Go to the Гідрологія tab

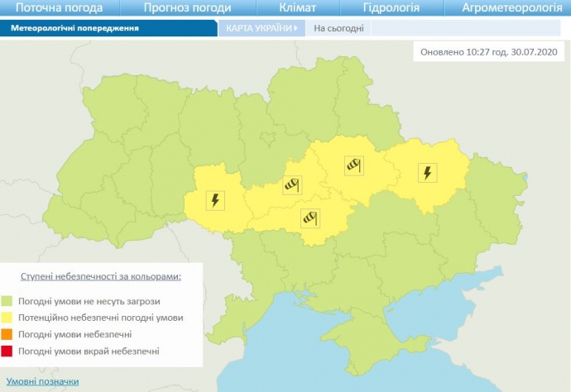tap(391, 8)
